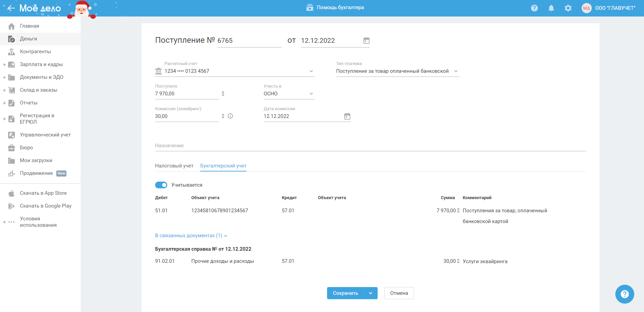The width and height of the screenshot is (644, 312).
Task: Click Помощь бухгалтера icon in header
Action: [310, 8]
